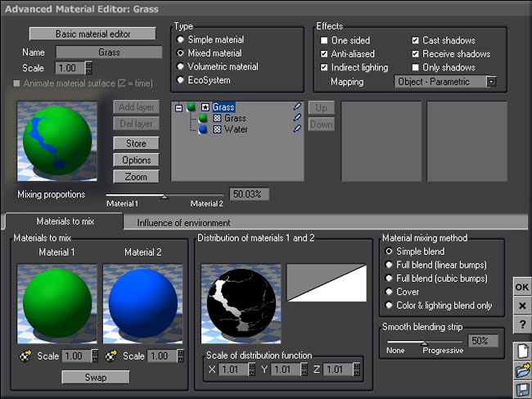
Task: Click the open folder load icon
Action: tap(522, 370)
